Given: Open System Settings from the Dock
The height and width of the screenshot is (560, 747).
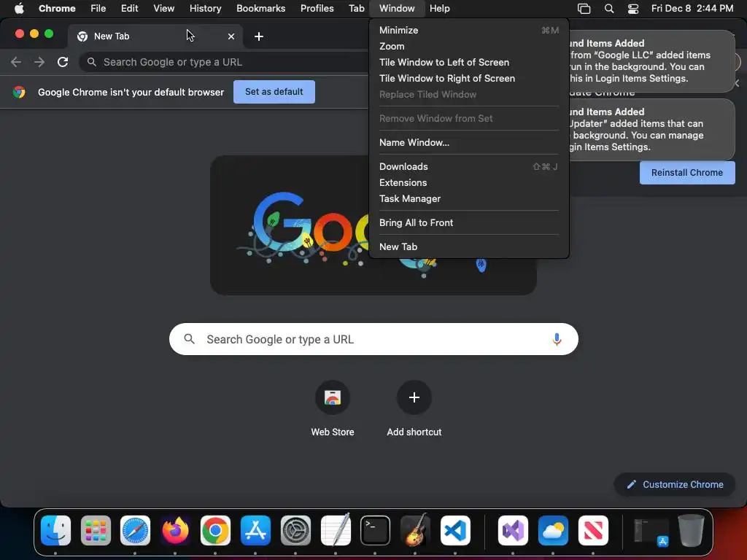Looking at the screenshot, I should click(295, 530).
